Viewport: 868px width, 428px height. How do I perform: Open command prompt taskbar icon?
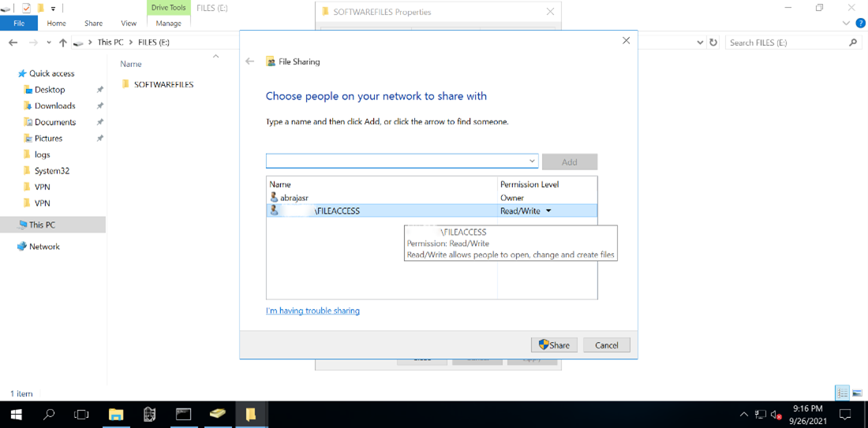tap(183, 414)
